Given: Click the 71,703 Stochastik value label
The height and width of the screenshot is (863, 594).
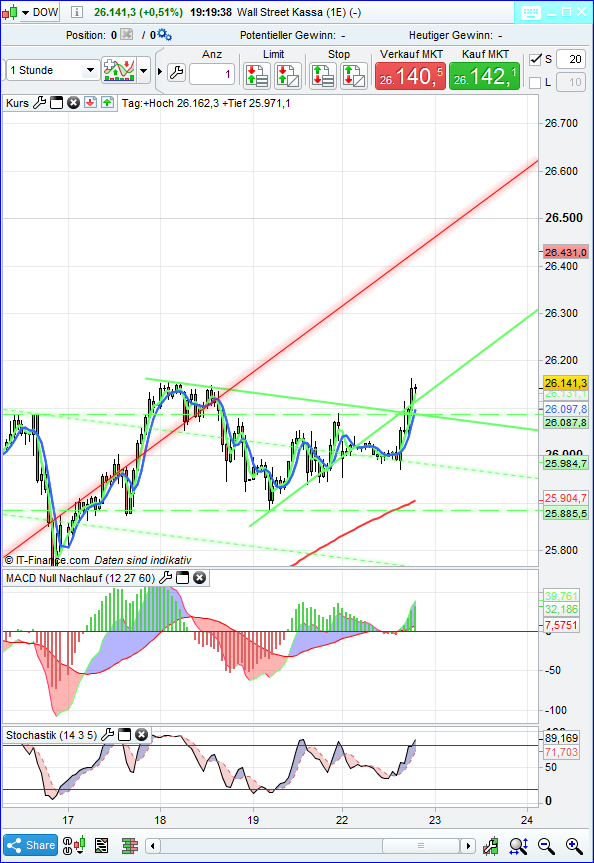Looking at the screenshot, I should tap(561, 752).
